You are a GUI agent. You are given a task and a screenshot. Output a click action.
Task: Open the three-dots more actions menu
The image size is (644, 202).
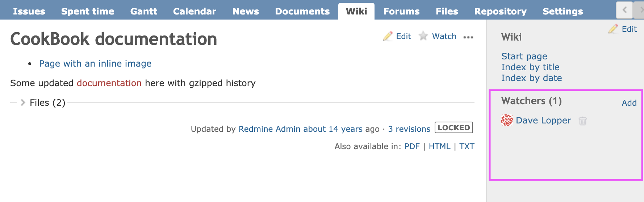468,37
